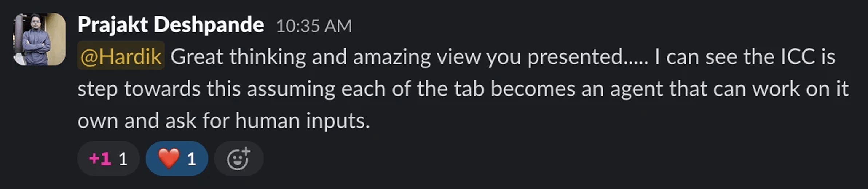Click the word "ICC" in the message
The width and height of the screenshot is (868, 189).
click(797, 57)
